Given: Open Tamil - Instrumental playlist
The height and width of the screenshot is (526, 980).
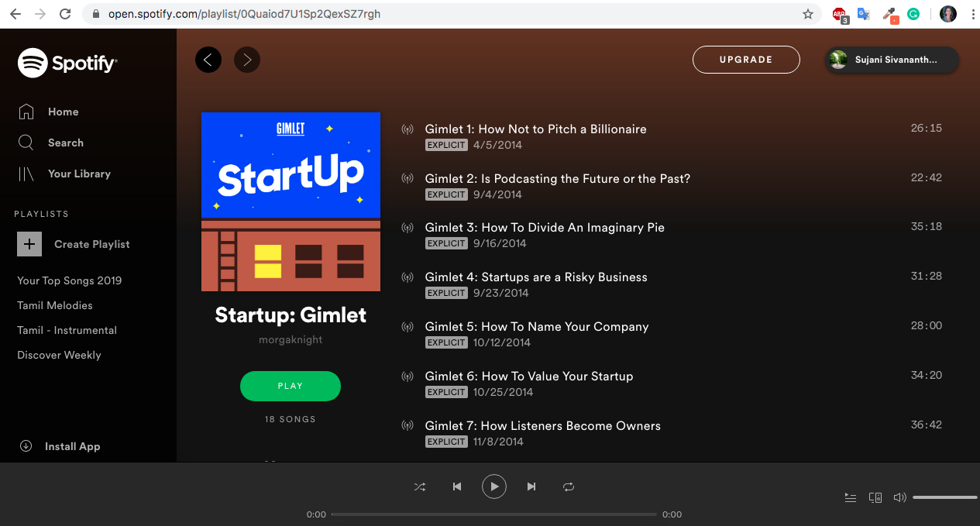Looking at the screenshot, I should 67,330.
